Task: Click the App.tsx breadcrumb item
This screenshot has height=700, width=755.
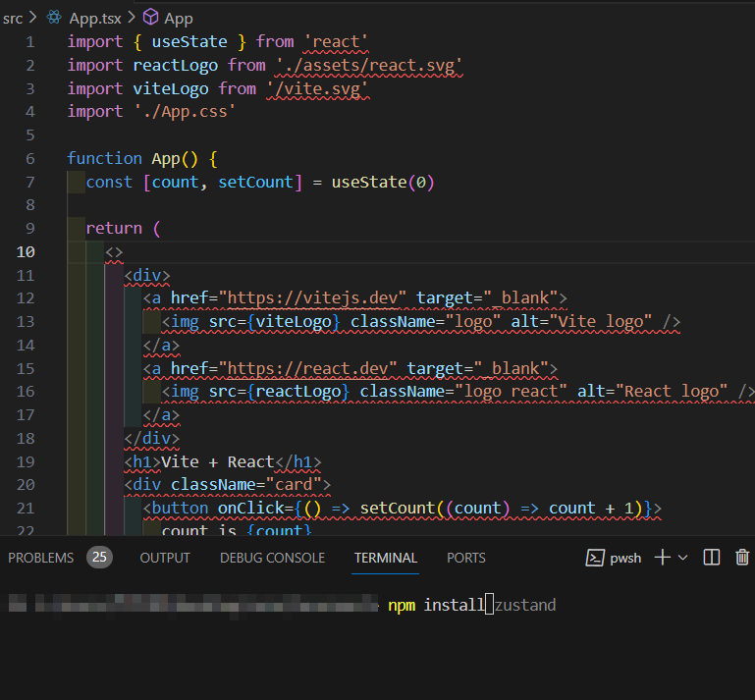Action: [x=95, y=19]
